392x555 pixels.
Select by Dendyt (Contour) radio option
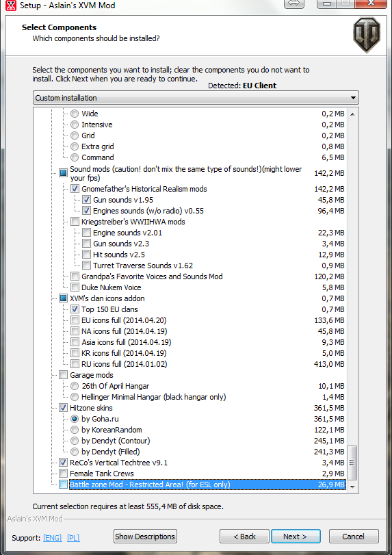pyautogui.click(x=75, y=441)
